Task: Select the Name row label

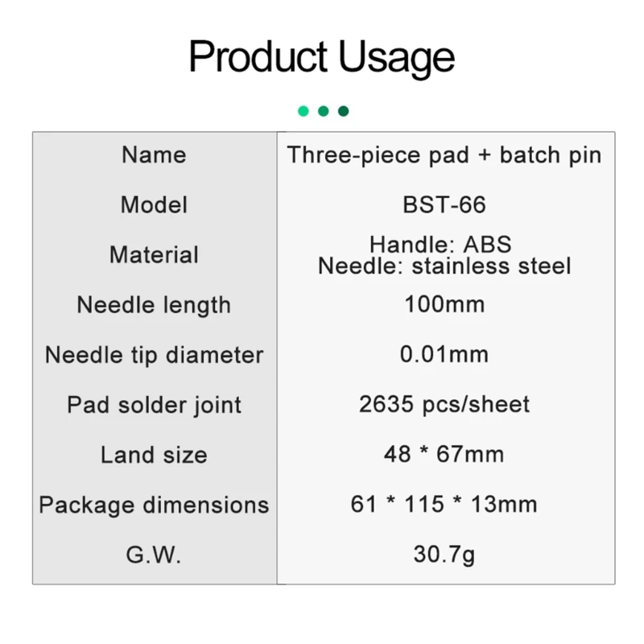Action: point(154,155)
